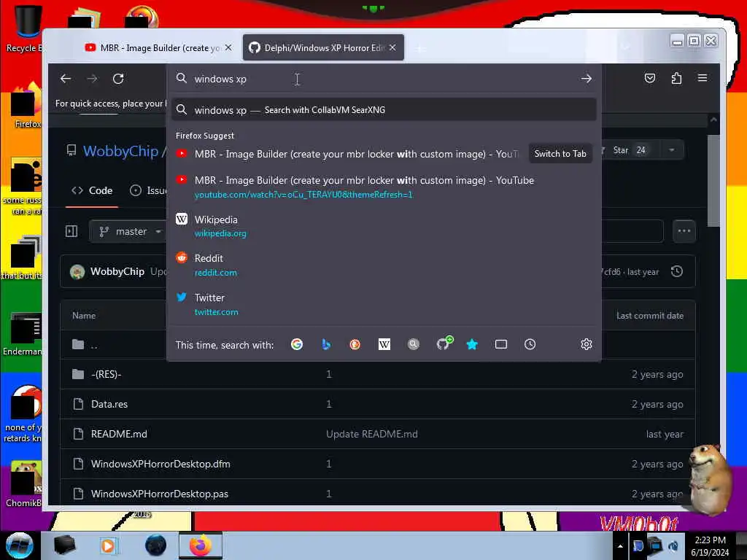Search this time with DuckDuckGo icon
Viewport: 747px width, 560px height.
(x=355, y=344)
